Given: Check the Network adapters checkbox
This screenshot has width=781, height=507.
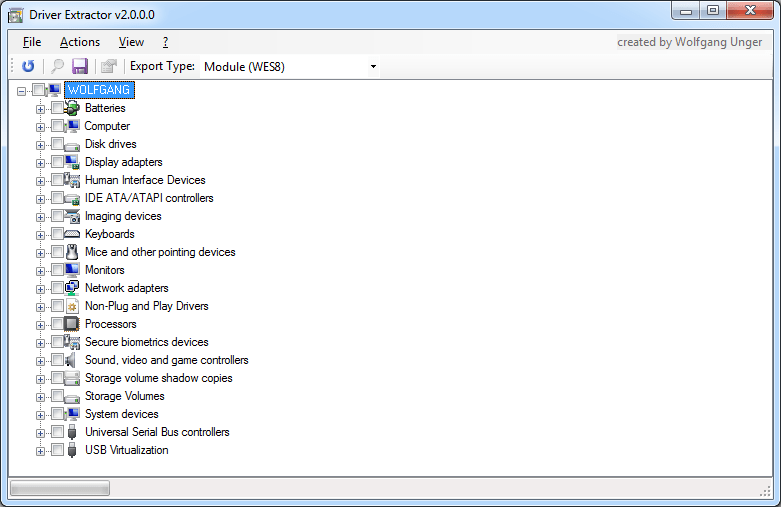Looking at the screenshot, I should coord(57,288).
